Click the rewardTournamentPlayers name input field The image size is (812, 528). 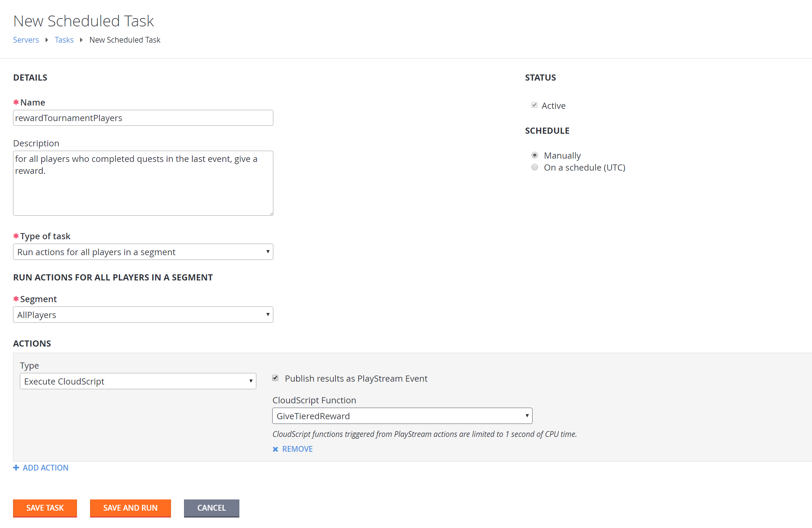(x=143, y=117)
